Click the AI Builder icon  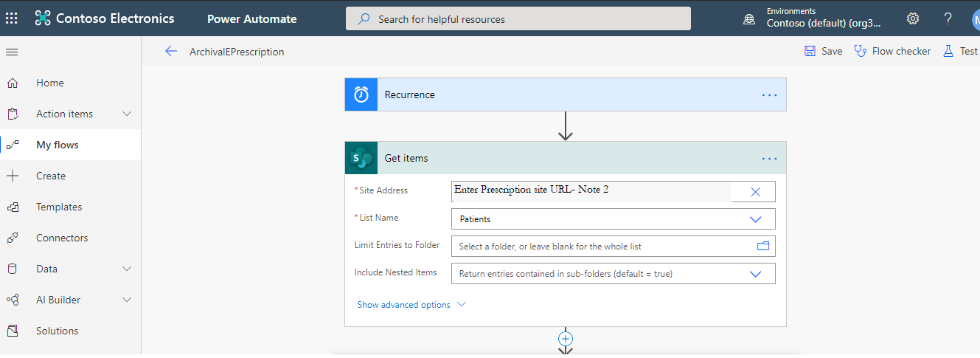tap(12, 300)
